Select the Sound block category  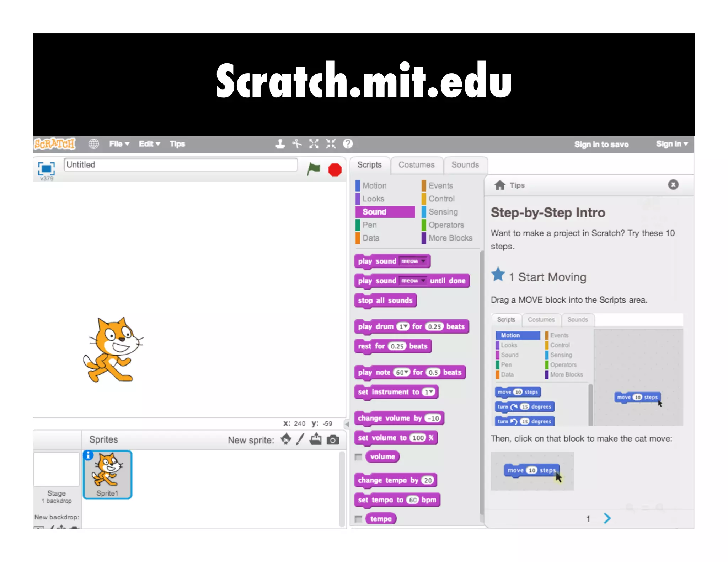tap(385, 212)
